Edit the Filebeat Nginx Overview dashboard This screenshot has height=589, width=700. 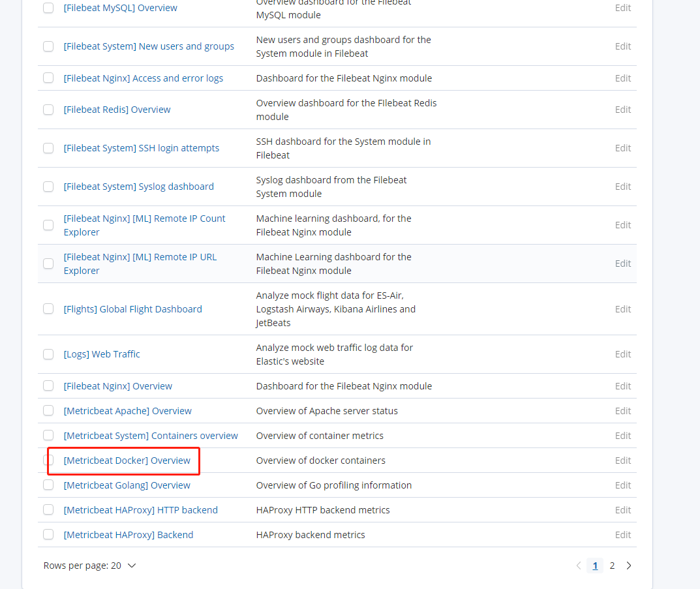point(623,386)
